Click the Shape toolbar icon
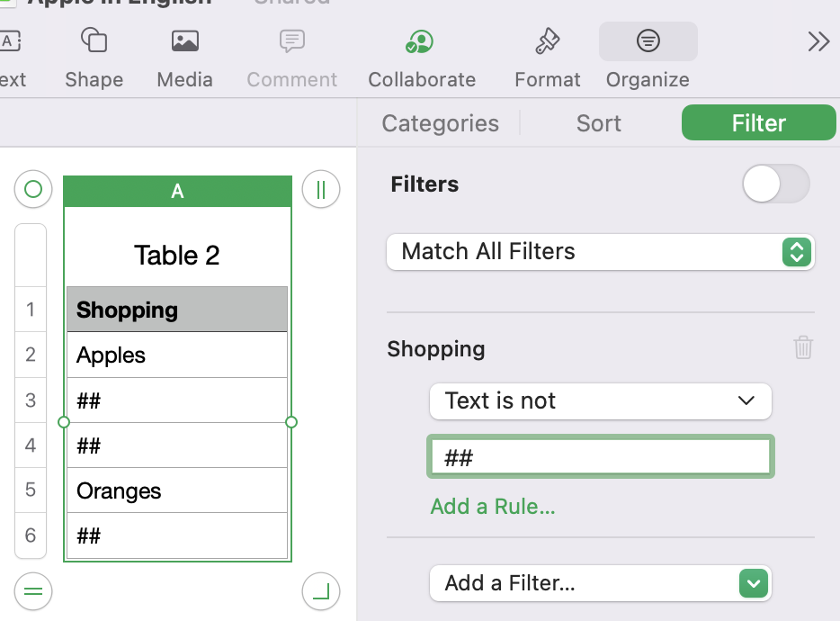The width and height of the screenshot is (840, 621). (x=94, y=41)
